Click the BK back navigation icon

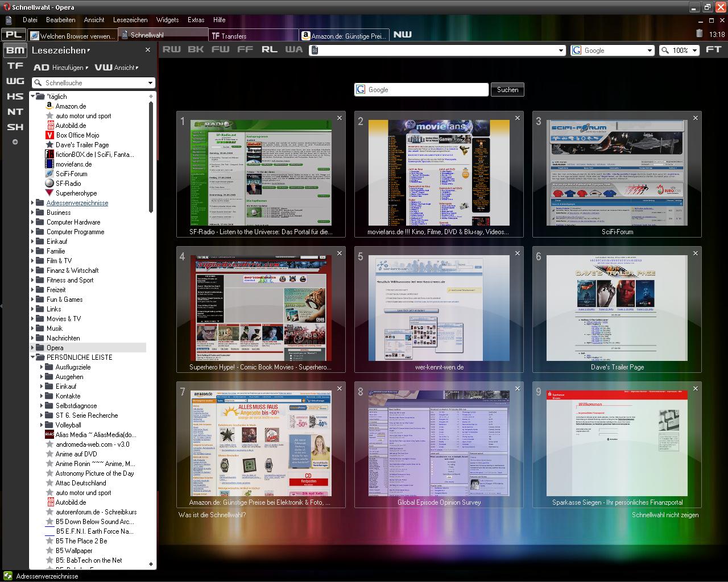point(196,49)
